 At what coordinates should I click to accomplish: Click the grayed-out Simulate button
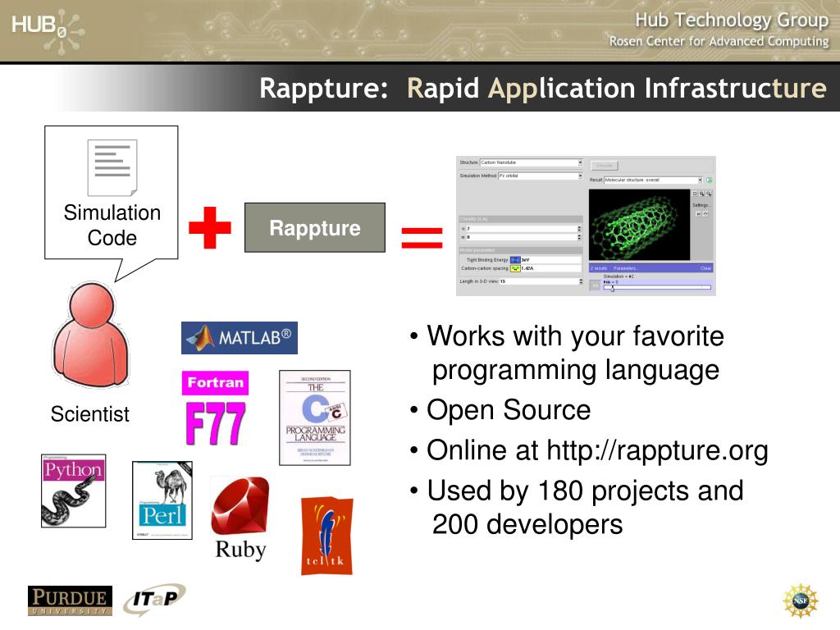pyautogui.click(x=605, y=166)
